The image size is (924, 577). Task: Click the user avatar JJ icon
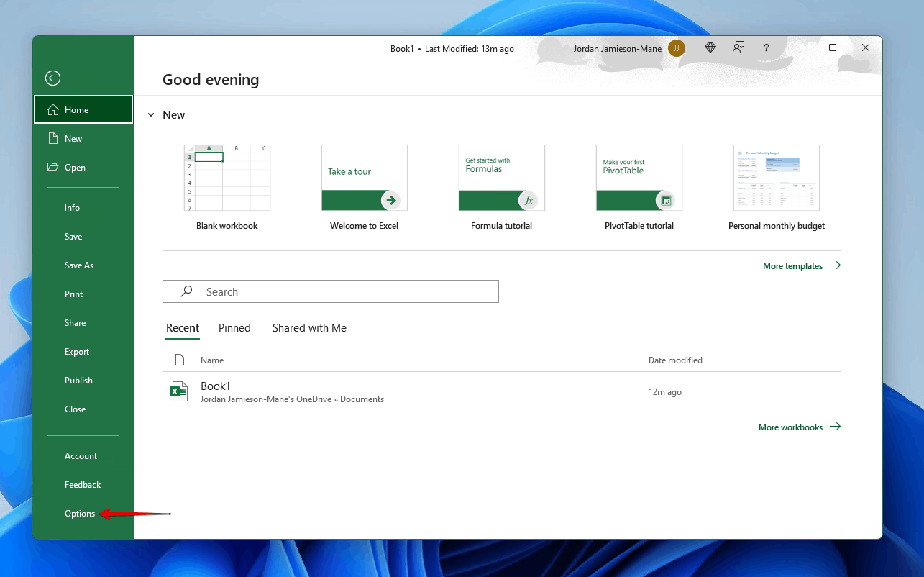click(676, 48)
